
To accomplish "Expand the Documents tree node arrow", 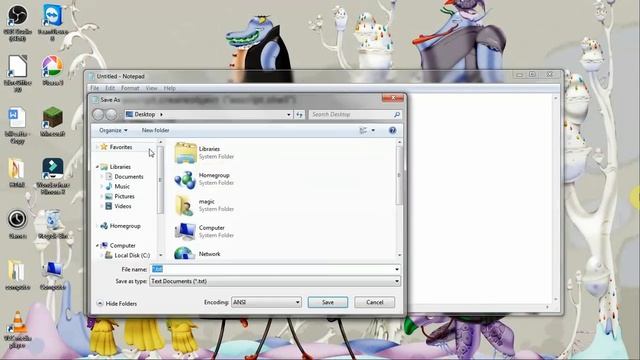I will pyautogui.click(x=102, y=176).
